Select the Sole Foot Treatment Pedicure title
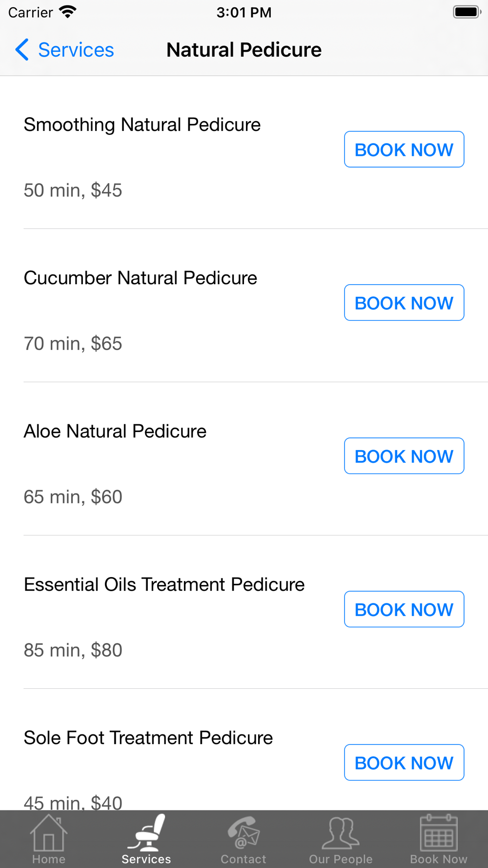This screenshot has height=868, width=488. 148,738
